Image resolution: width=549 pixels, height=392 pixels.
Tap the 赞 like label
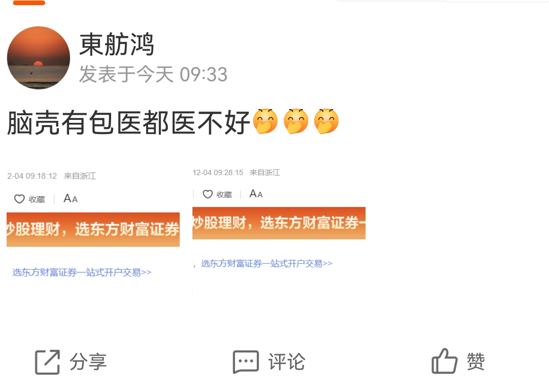point(476,362)
